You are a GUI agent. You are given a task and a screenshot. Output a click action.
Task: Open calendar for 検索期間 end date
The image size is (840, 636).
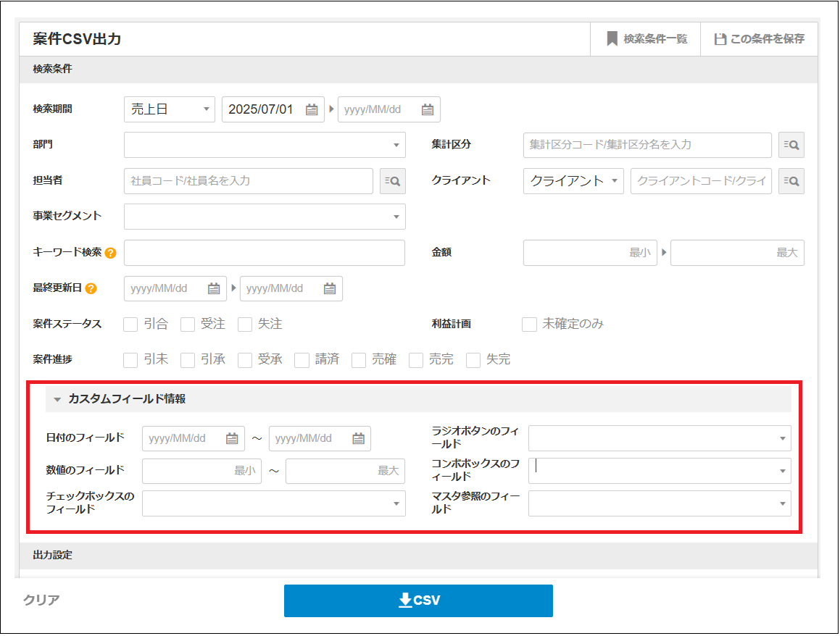pyautogui.click(x=428, y=110)
